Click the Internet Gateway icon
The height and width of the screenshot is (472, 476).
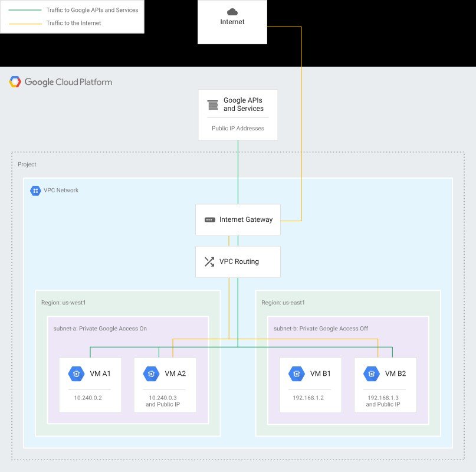210,219
